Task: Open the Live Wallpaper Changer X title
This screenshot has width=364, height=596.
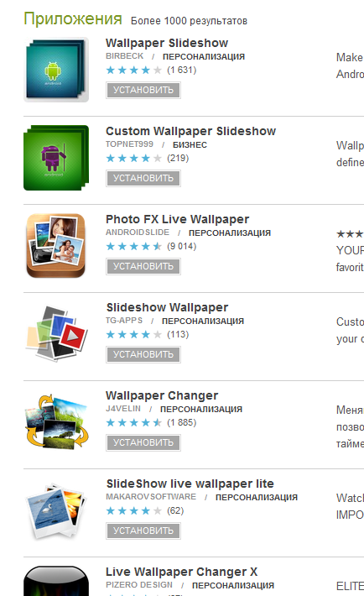Action: [182, 572]
